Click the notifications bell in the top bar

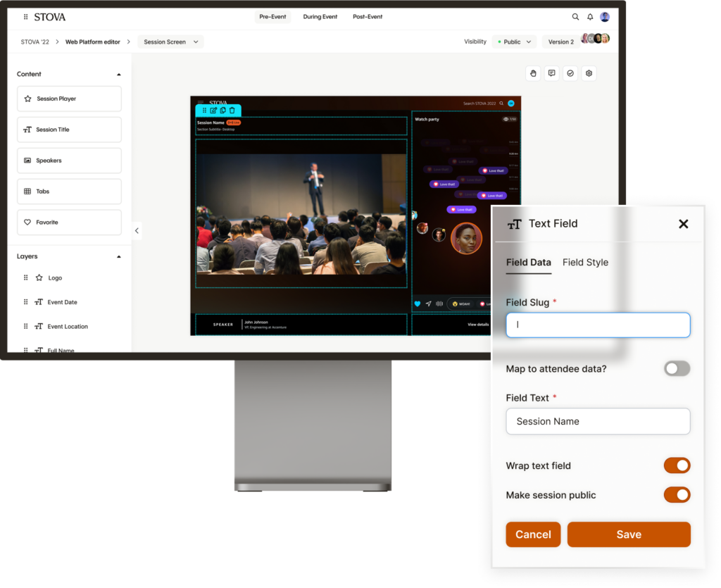[590, 16]
